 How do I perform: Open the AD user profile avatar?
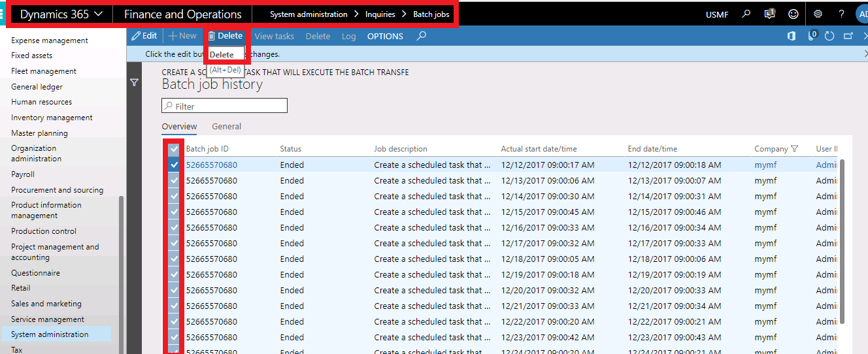point(862,14)
